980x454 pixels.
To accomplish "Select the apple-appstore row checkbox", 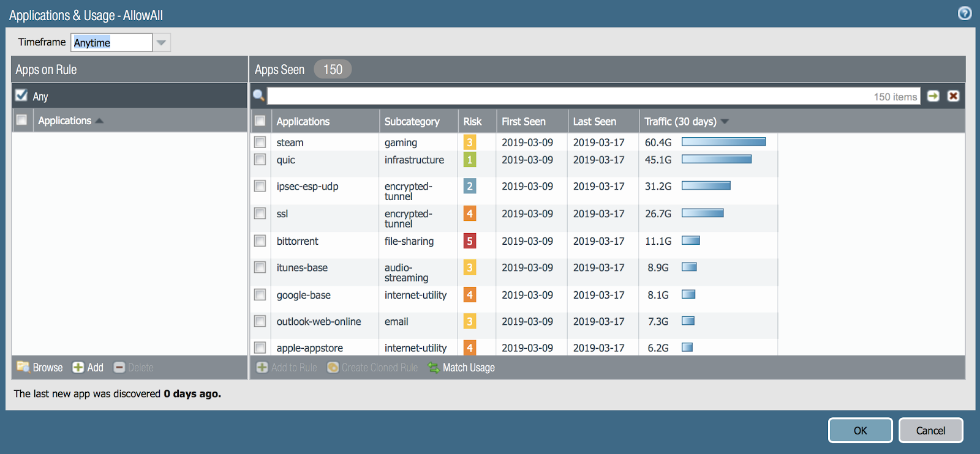I will point(260,347).
